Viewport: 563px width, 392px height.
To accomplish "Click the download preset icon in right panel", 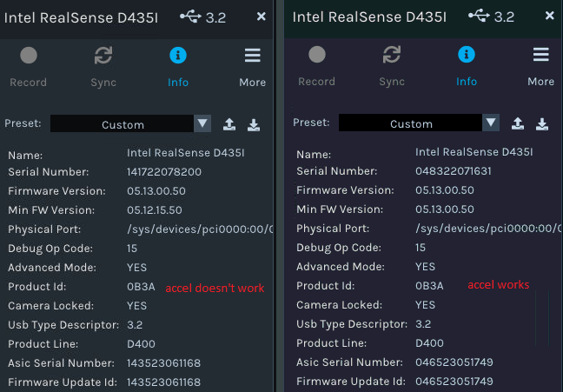I will pos(542,124).
